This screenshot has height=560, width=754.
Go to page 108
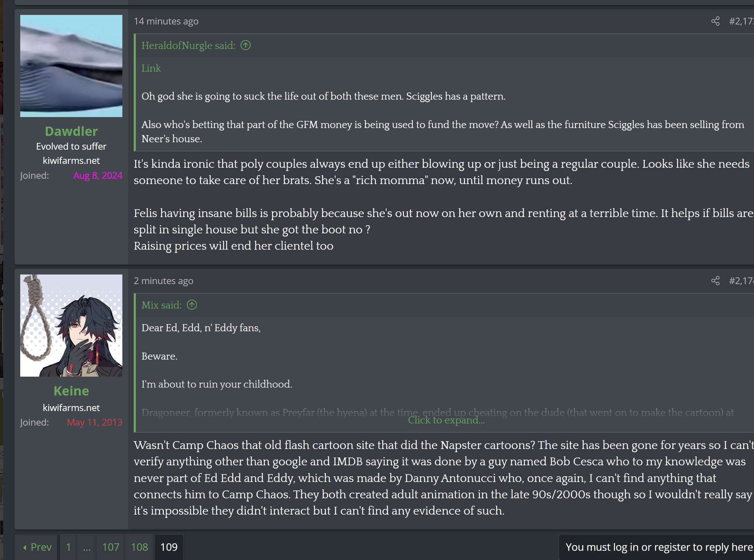[x=139, y=547]
